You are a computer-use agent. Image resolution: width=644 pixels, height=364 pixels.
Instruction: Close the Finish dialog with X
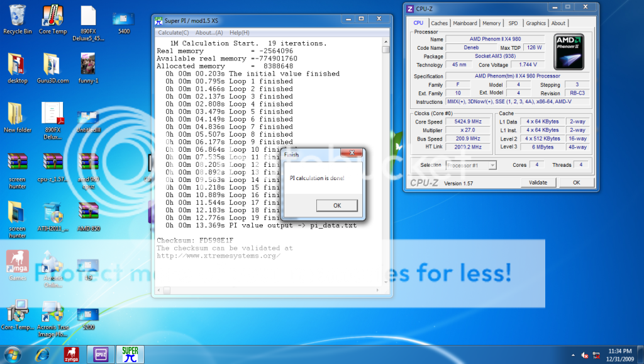tap(352, 152)
